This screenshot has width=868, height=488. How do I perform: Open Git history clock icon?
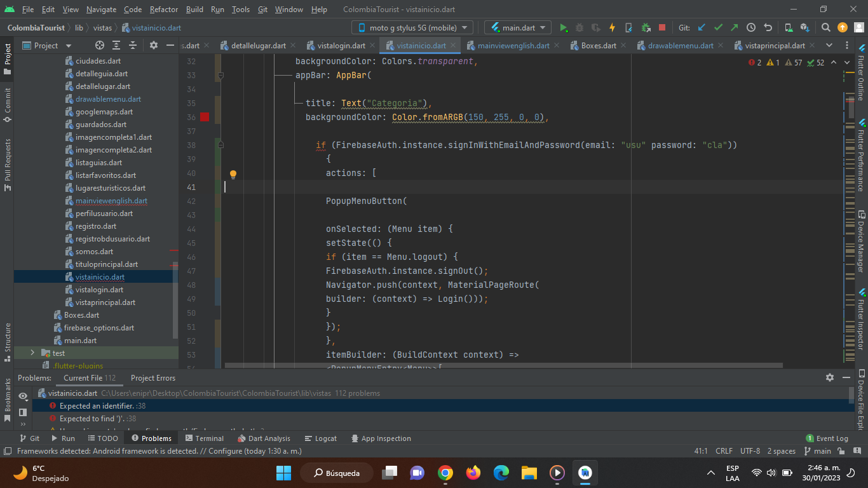[x=751, y=28]
